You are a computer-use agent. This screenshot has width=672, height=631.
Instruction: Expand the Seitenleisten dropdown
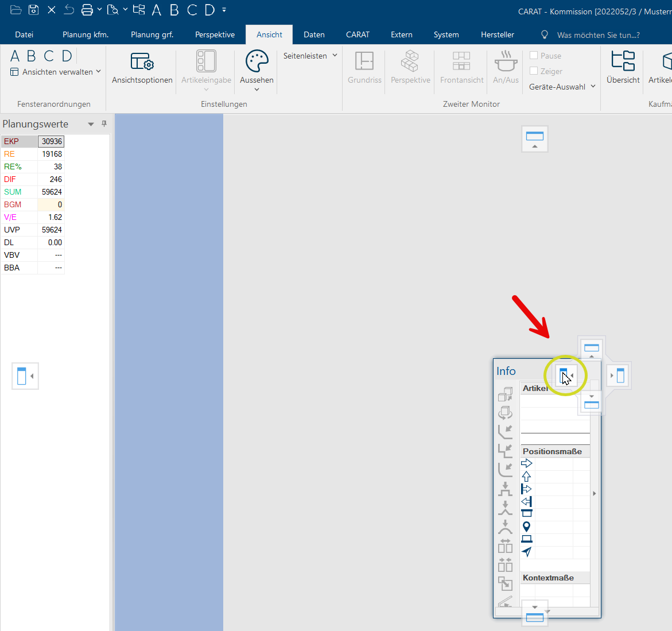(x=310, y=56)
